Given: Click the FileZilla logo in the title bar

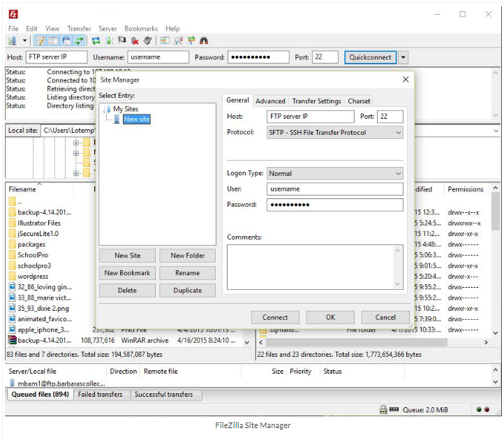Looking at the screenshot, I should pyautogui.click(x=13, y=14).
